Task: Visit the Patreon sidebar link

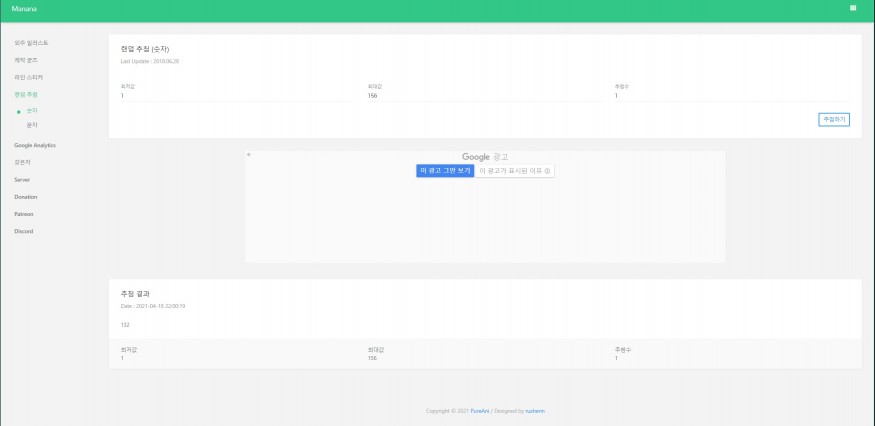Action: [24, 214]
